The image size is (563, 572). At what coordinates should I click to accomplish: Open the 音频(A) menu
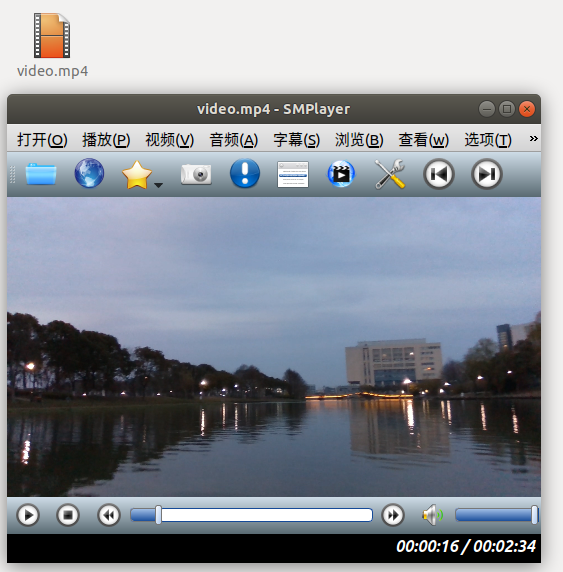234,140
